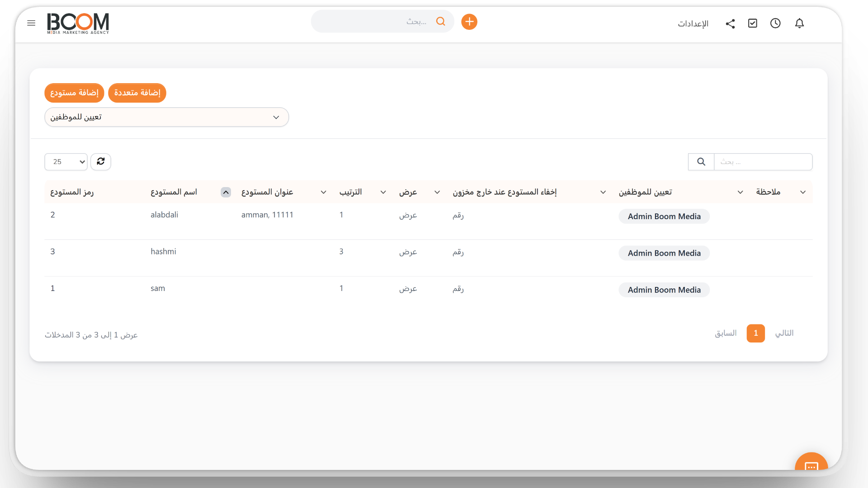This screenshot has width=868, height=488.
Task: Select page 1 in pagination
Action: (x=755, y=333)
